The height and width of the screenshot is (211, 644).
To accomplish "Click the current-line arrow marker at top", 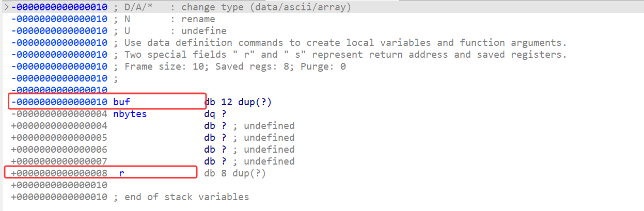I will coord(6,8).
